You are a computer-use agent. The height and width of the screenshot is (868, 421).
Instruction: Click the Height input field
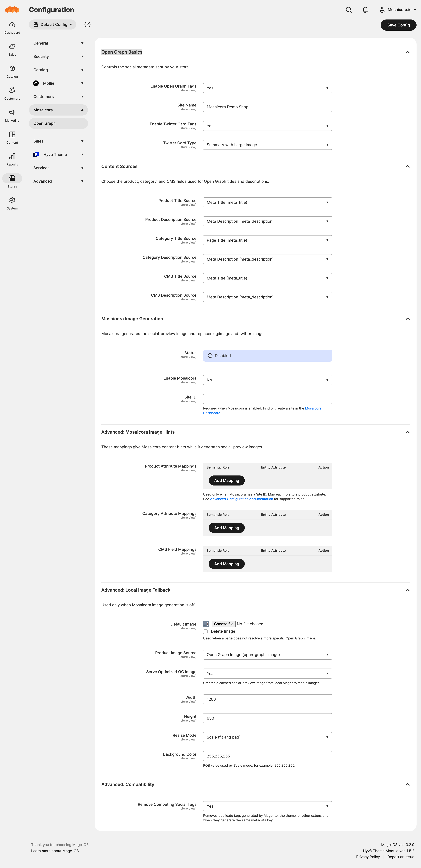pos(267,718)
